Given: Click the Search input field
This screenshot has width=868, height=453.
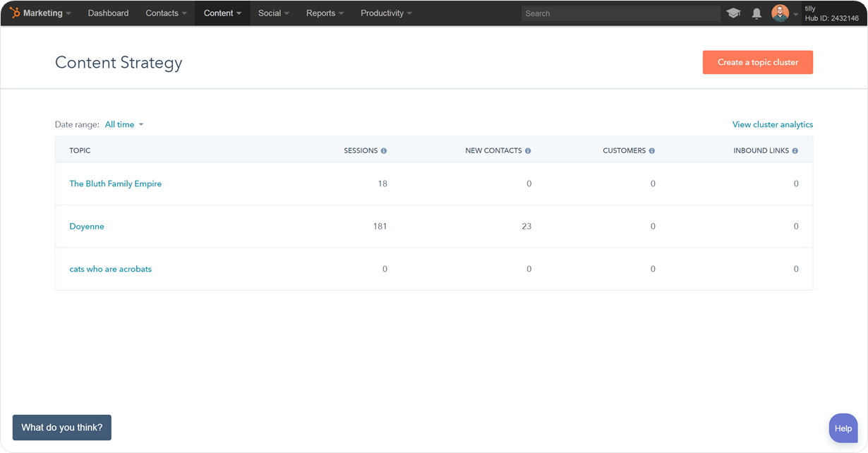Looking at the screenshot, I should point(620,13).
